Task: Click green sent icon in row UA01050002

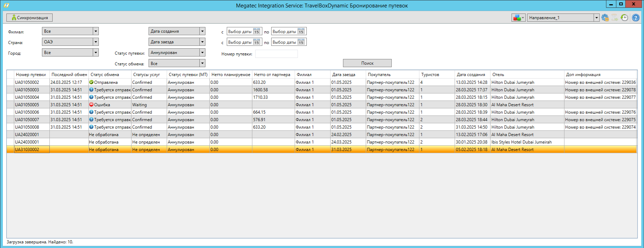Action: pyautogui.click(x=91, y=82)
